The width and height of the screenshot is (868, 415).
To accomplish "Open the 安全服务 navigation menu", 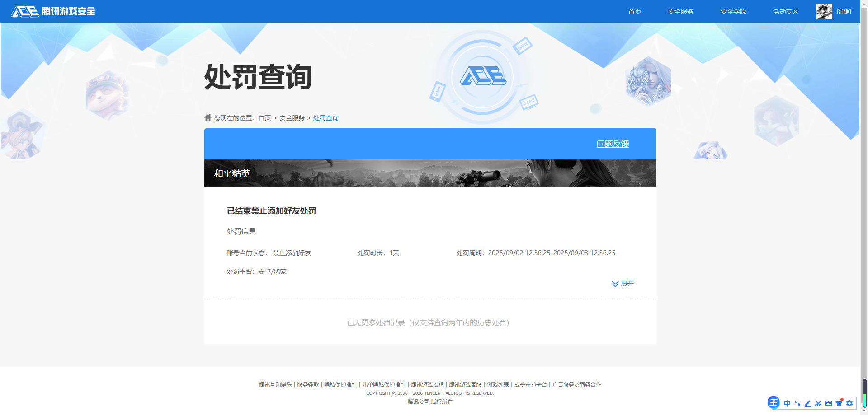I will pos(680,12).
